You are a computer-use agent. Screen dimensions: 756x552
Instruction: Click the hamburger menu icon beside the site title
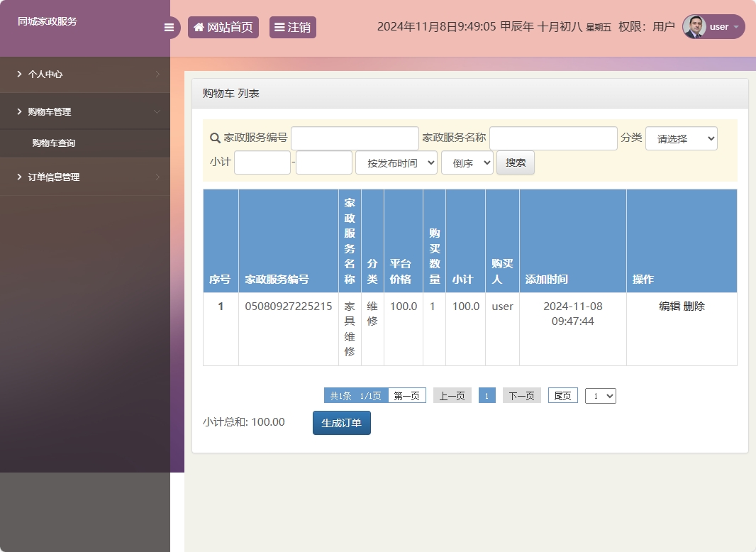(169, 27)
